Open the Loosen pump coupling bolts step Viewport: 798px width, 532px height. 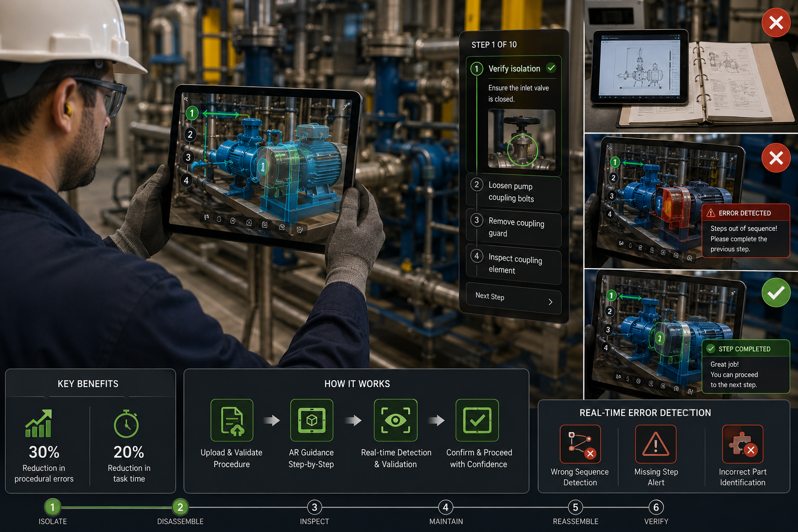point(513,192)
